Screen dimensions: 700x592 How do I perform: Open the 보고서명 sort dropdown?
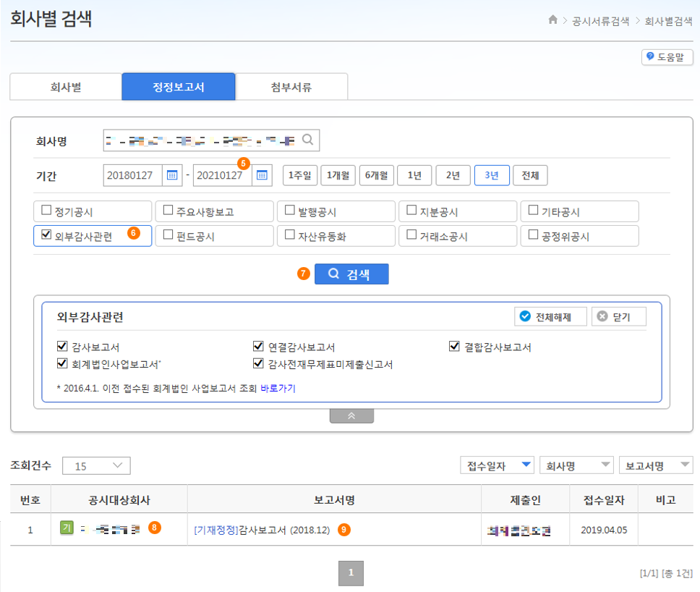[656, 465]
